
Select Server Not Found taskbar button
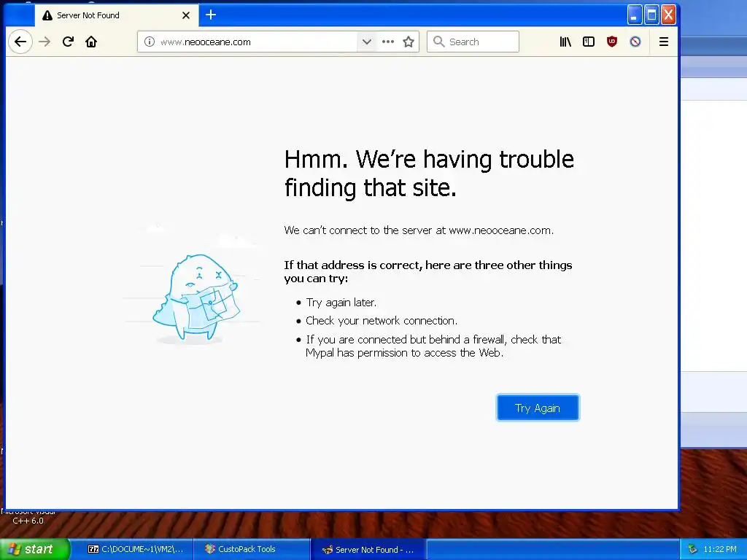point(368,550)
